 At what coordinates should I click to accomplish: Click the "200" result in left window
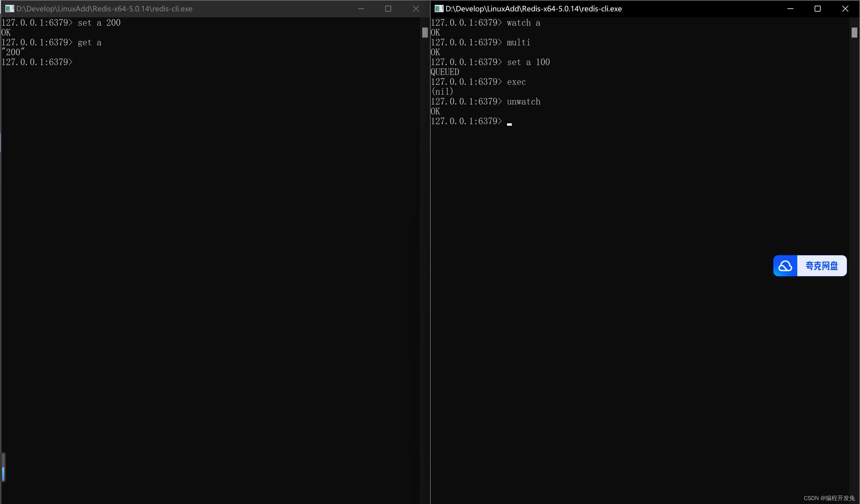(13, 52)
